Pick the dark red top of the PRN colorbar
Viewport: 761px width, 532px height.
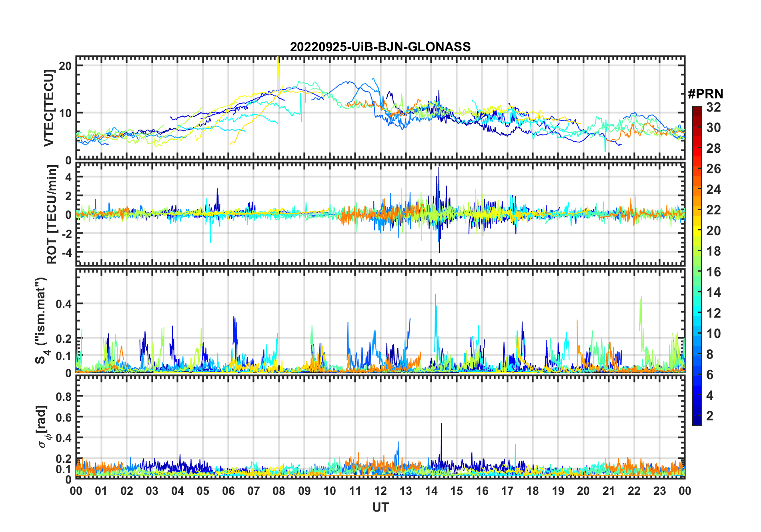pos(697,109)
